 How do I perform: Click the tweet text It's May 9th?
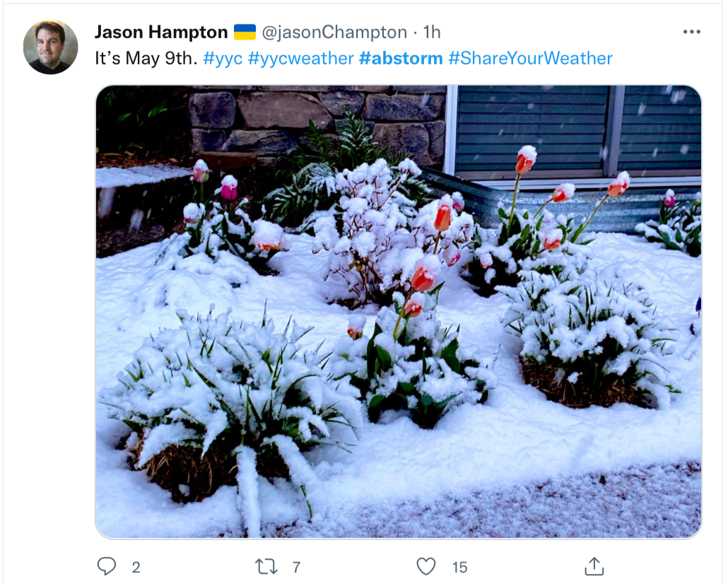(x=146, y=59)
